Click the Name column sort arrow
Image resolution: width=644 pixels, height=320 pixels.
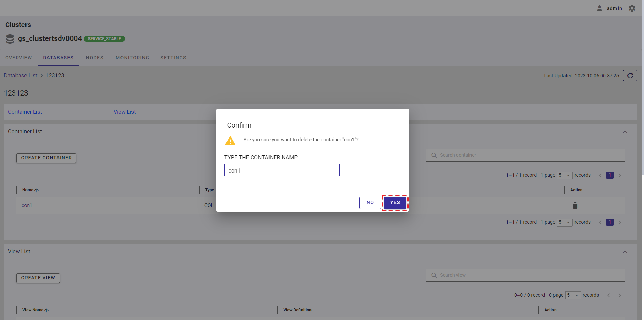(36, 190)
